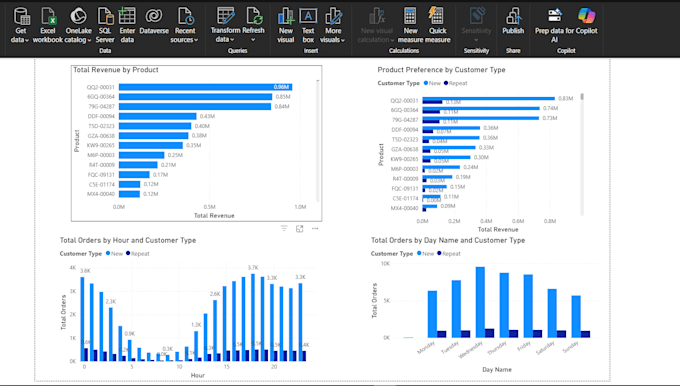Screen dimensions: 680x386
Task: Click Total Orders by Hour and Customer Type title
Action: tap(128, 240)
